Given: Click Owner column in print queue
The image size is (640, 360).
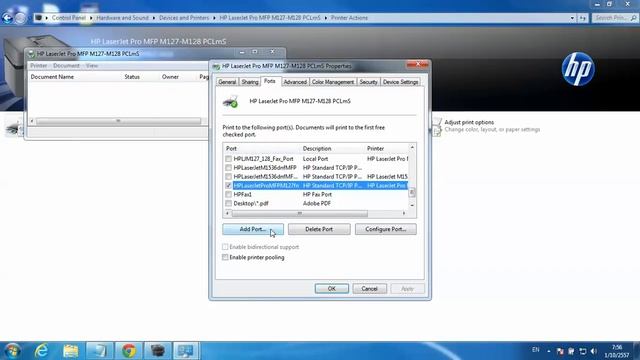Looking at the screenshot, I should [x=170, y=77].
